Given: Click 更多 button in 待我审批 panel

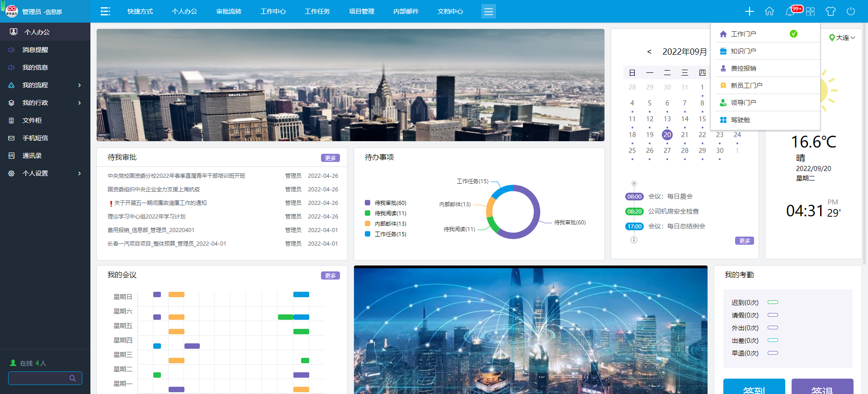Looking at the screenshot, I should tap(330, 158).
